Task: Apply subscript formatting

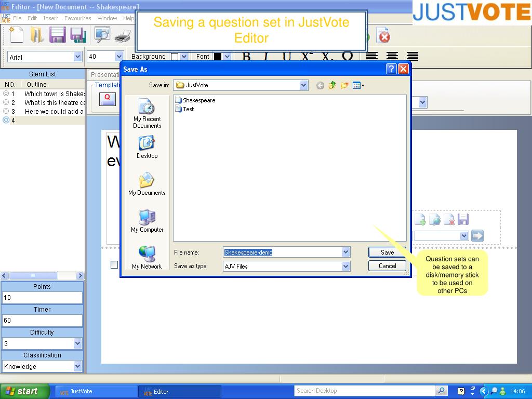Action: pos(327,56)
